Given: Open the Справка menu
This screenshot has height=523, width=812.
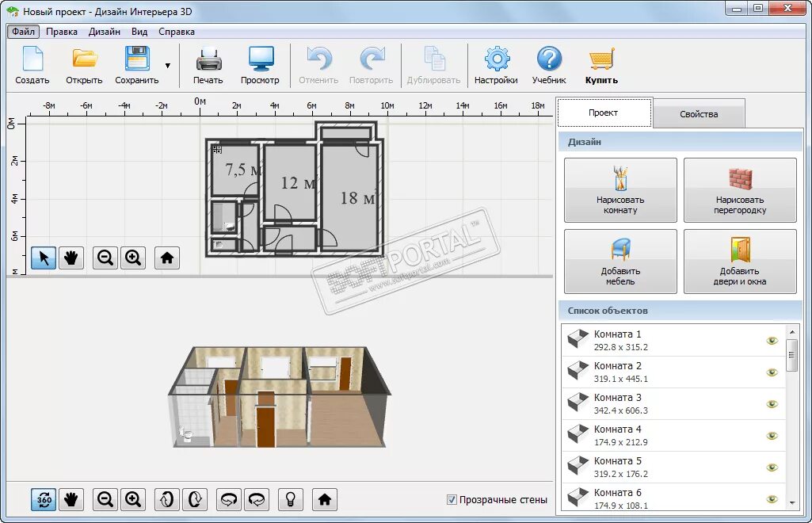Looking at the screenshot, I should coord(177,32).
